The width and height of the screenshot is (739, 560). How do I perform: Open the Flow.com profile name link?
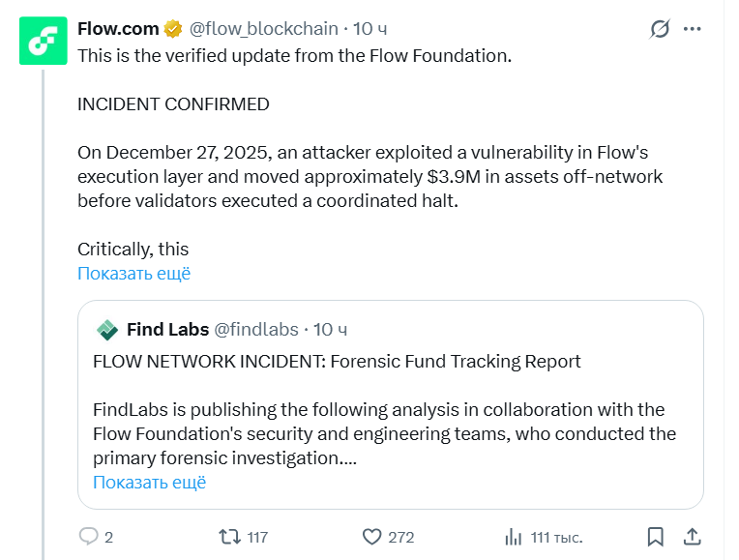118,29
